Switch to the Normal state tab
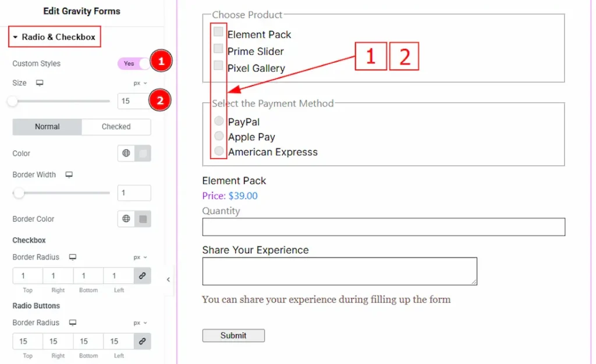 coord(47,126)
